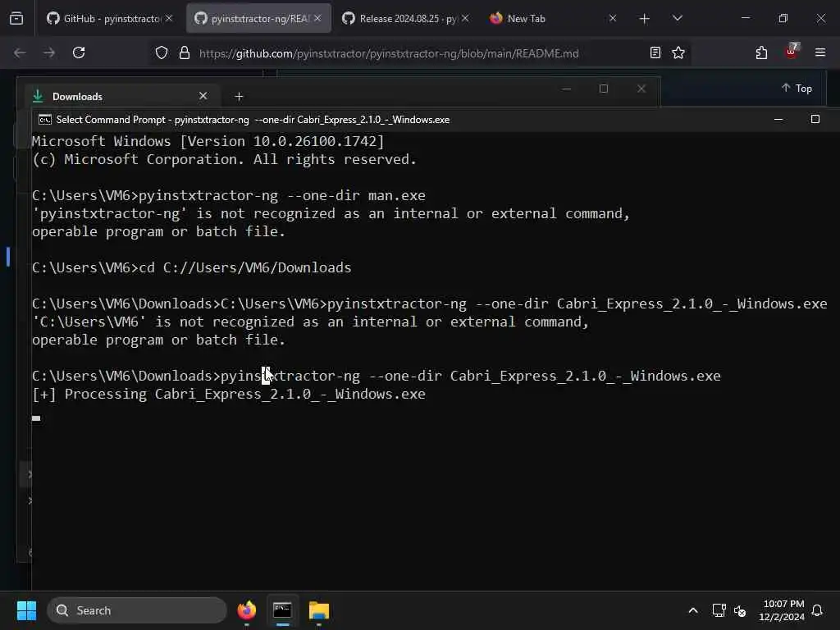View site security padlock info
This screenshot has height=630, width=840.
(185, 53)
